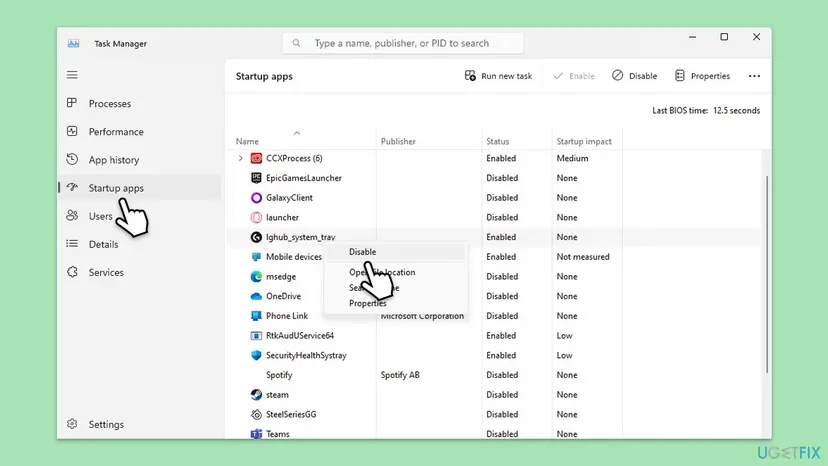Click the Disable toolbar button
Image resolution: width=828 pixels, height=466 pixels.
[635, 76]
